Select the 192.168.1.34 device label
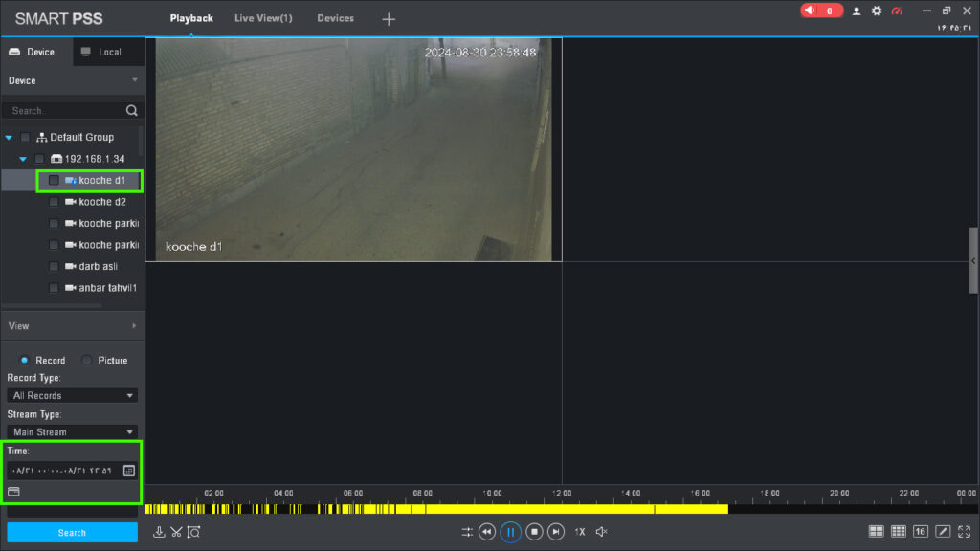 click(95, 159)
